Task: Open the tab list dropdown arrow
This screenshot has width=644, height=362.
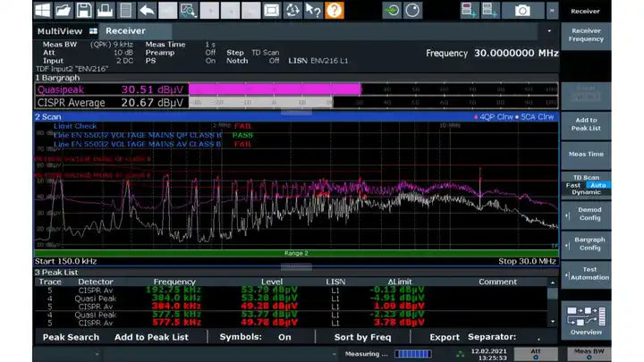Action: click(x=547, y=30)
